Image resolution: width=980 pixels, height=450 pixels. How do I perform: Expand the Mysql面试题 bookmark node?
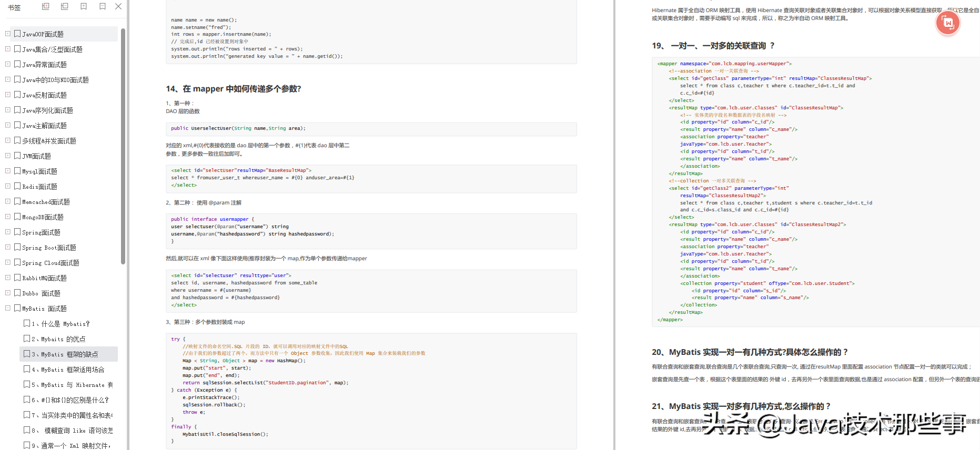8,171
